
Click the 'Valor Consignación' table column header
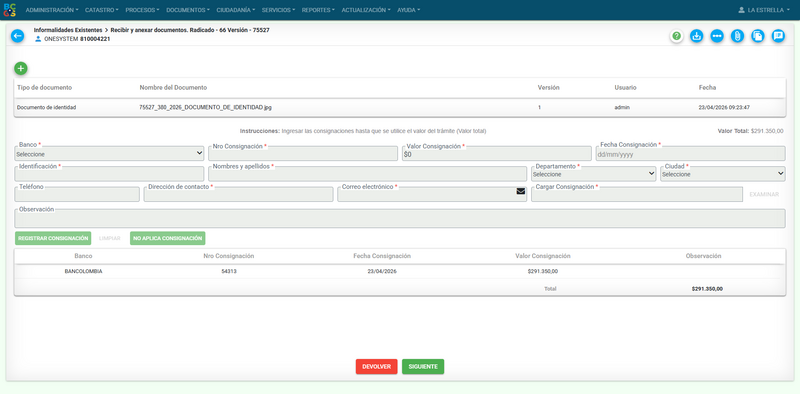tap(543, 256)
